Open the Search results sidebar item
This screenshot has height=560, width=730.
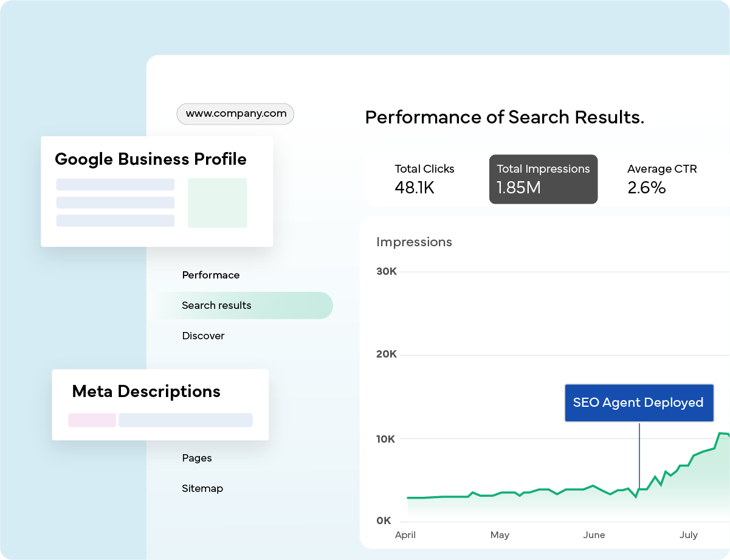216,306
